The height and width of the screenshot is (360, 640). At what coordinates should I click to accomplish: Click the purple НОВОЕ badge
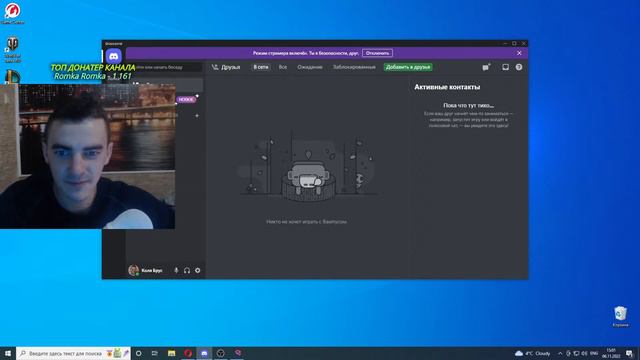(186, 99)
